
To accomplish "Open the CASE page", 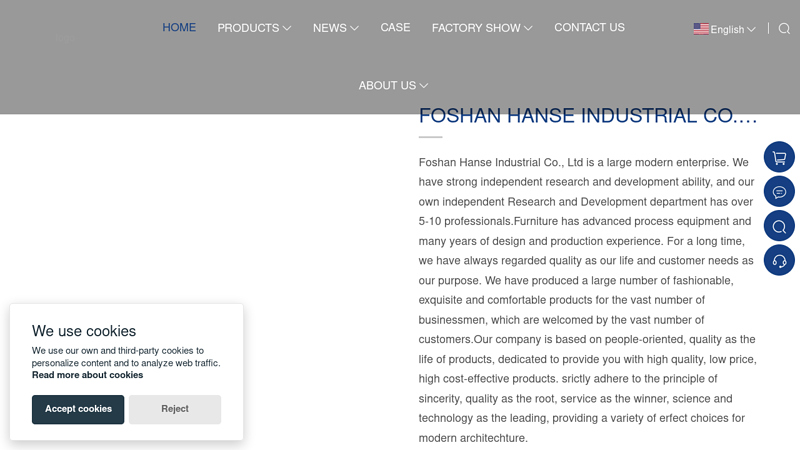I will (x=395, y=28).
